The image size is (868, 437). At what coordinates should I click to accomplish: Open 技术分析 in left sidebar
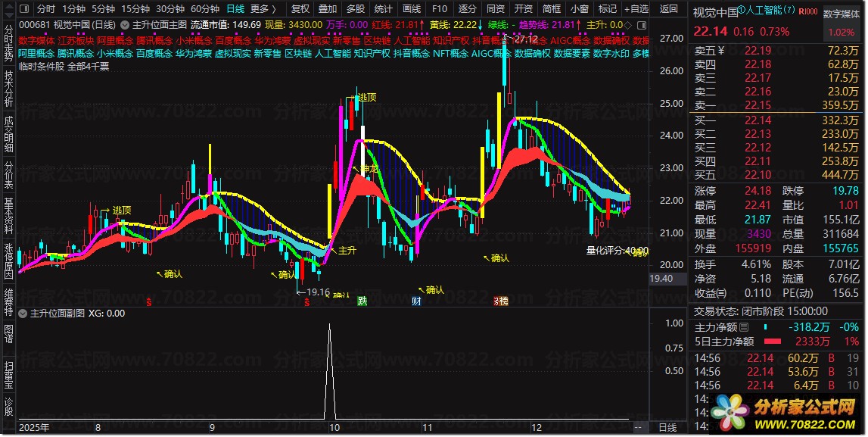(9, 89)
